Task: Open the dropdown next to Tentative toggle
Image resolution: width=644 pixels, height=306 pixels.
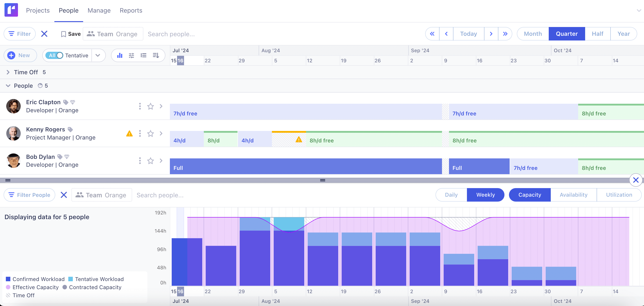Action: (x=98, y=55)
